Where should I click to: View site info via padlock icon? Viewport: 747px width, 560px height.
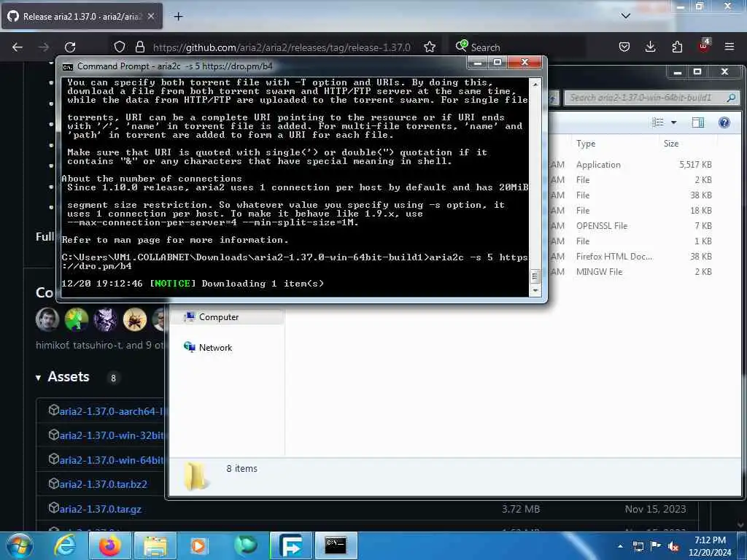(x=139, y=47)
